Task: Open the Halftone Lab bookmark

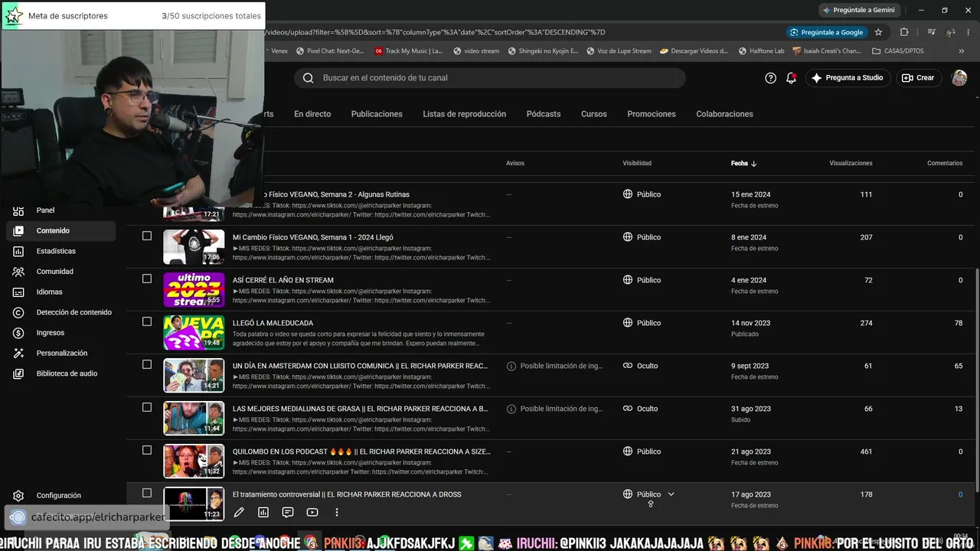Action: [761, 51]
